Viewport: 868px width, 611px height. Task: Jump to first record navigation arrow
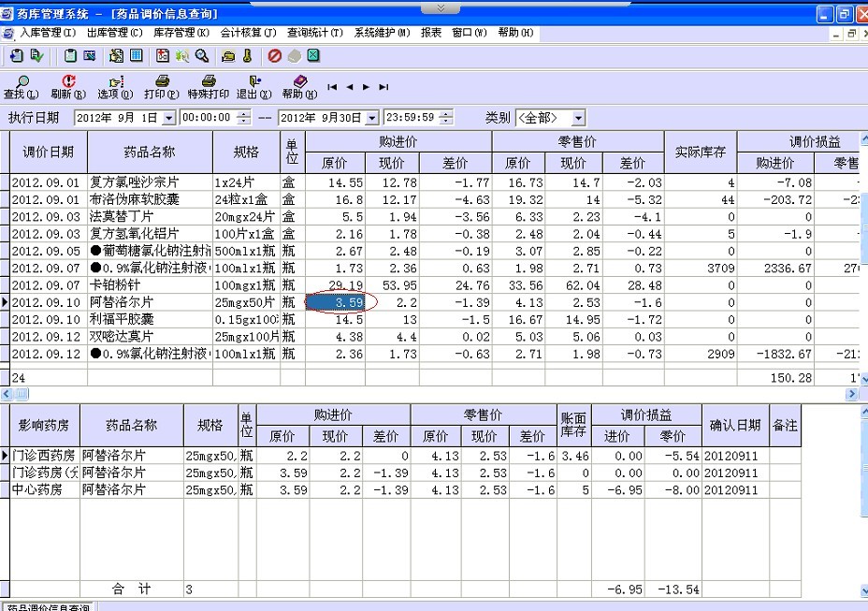click(x=332, y=87)
